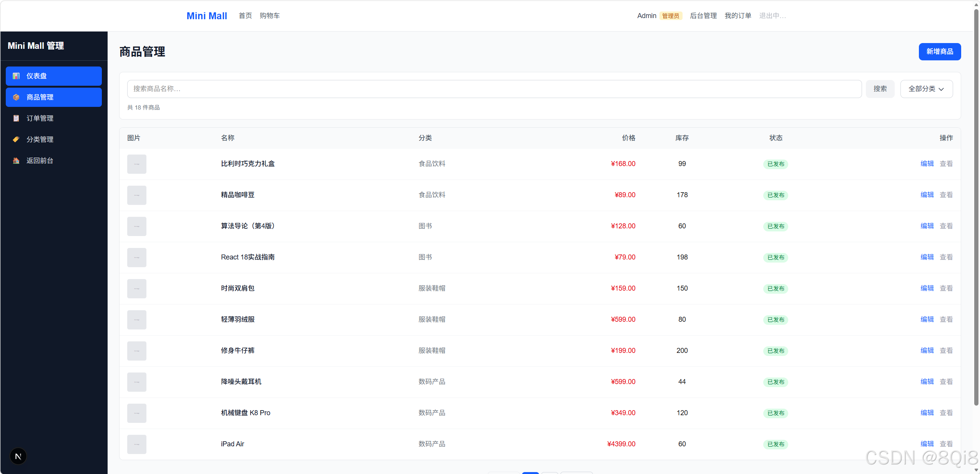
Task: View the 降噪头戴耳机 product
Action: (946, 382)
